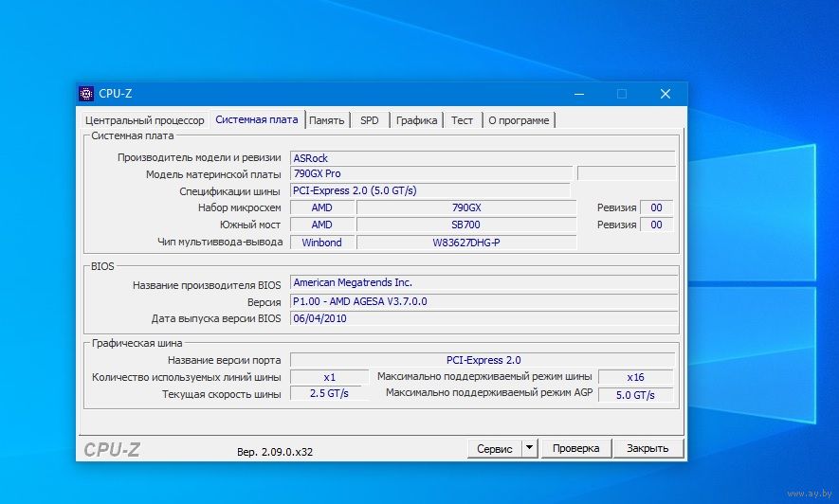The height and width of the screenshot is (504, 839).
Task: Expand the Сервис dropdown arrow
Action: click(x=529, y=448)
